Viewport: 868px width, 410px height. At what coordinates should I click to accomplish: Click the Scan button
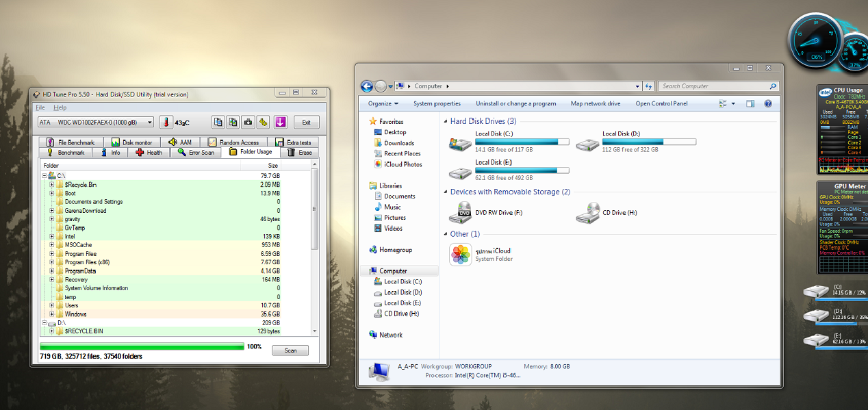[x=290, y=350]
